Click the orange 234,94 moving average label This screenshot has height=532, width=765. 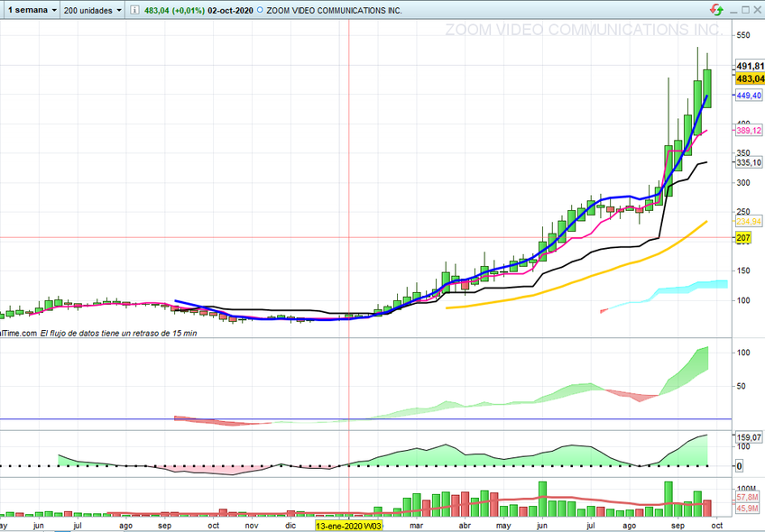click(749, 222)
